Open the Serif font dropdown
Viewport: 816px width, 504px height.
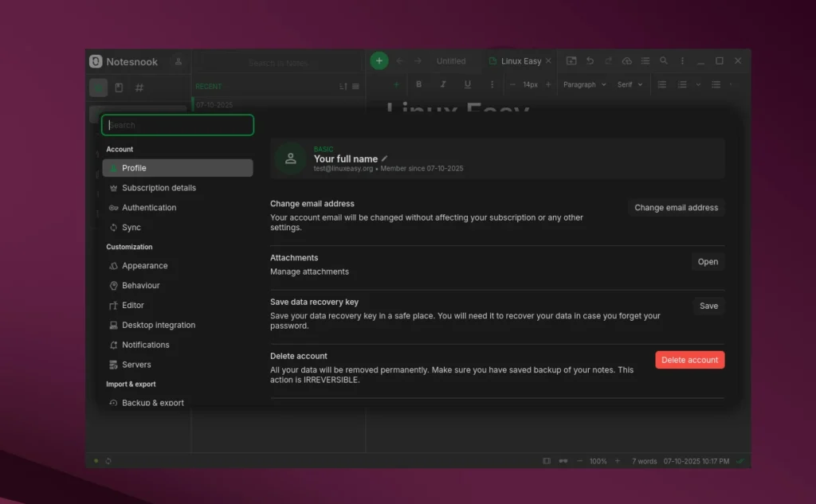click(x=629, y=84)
